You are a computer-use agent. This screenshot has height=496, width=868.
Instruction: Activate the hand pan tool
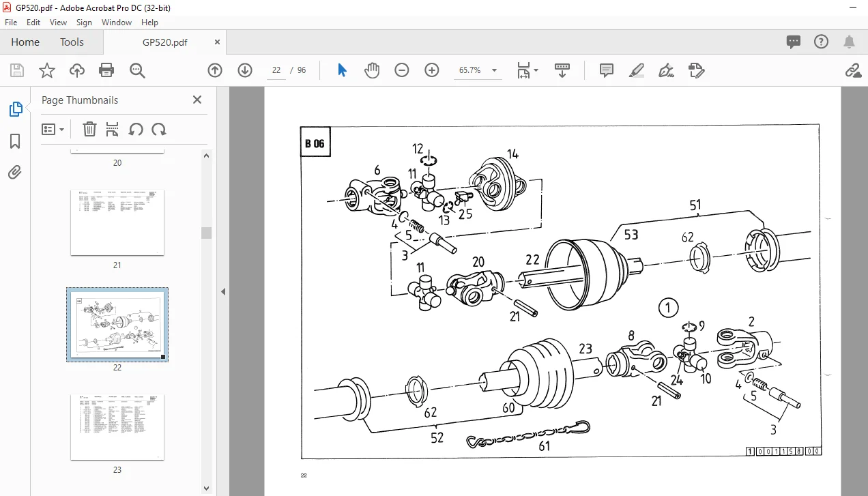pyautogui.click(x=372, y=70)
